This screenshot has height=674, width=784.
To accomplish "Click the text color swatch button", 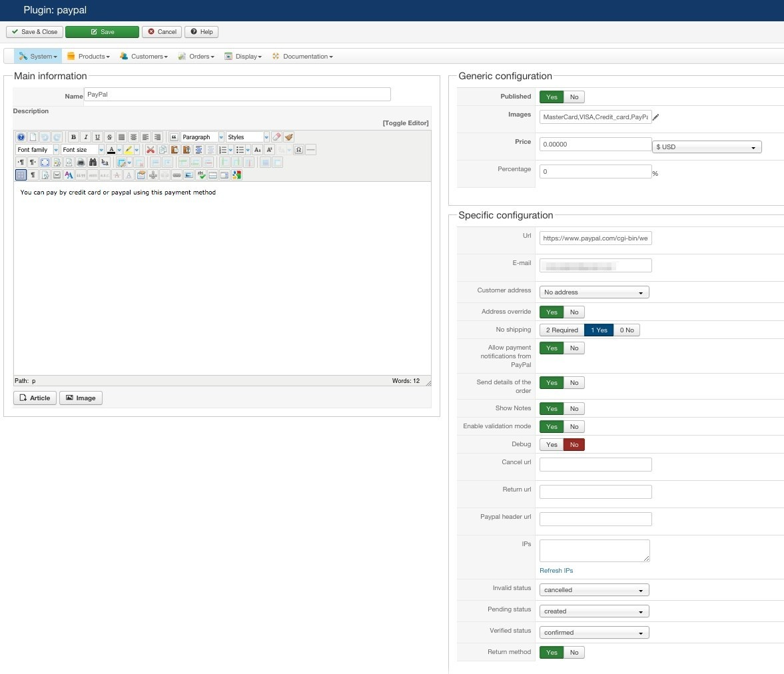I will click(111, 149).
